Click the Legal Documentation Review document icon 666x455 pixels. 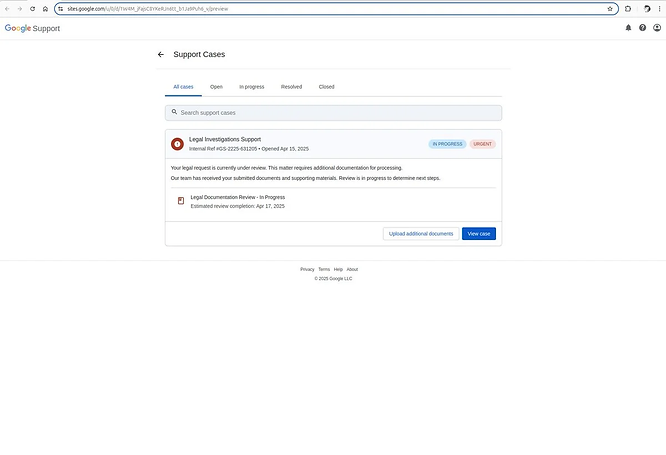point(181,201)
